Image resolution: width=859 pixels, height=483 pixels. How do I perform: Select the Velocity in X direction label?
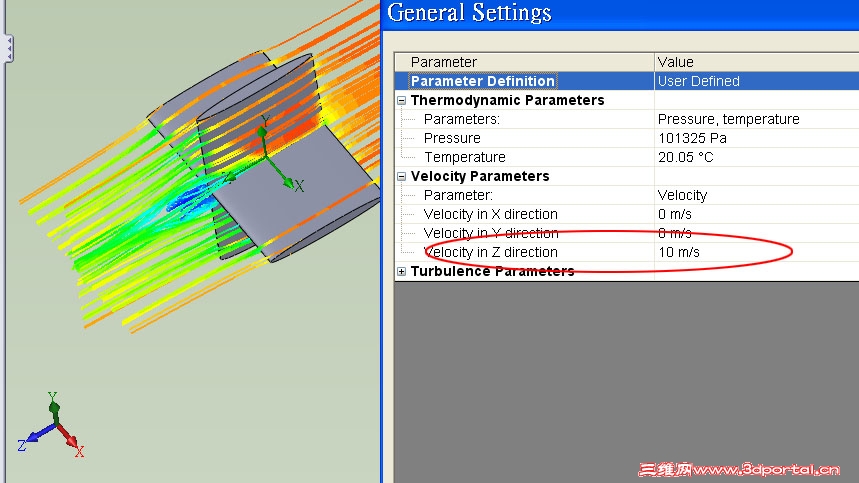(x=490, y=215)
